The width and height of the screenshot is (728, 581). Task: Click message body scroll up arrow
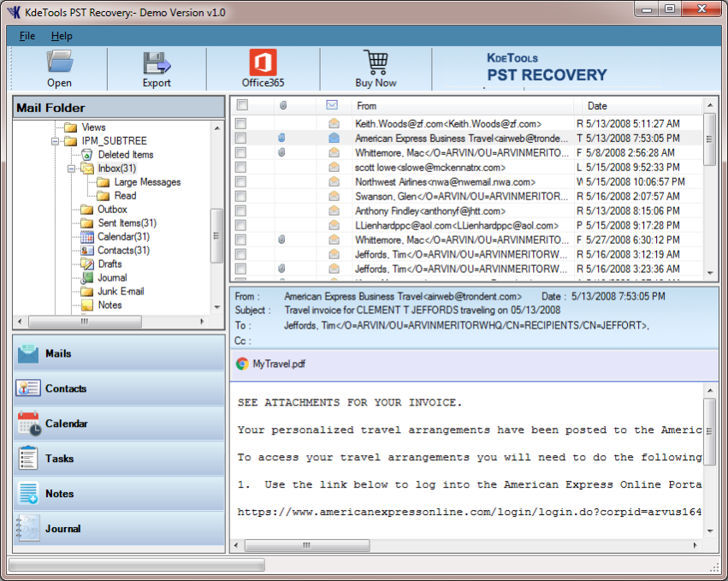(x=710, y=390)
